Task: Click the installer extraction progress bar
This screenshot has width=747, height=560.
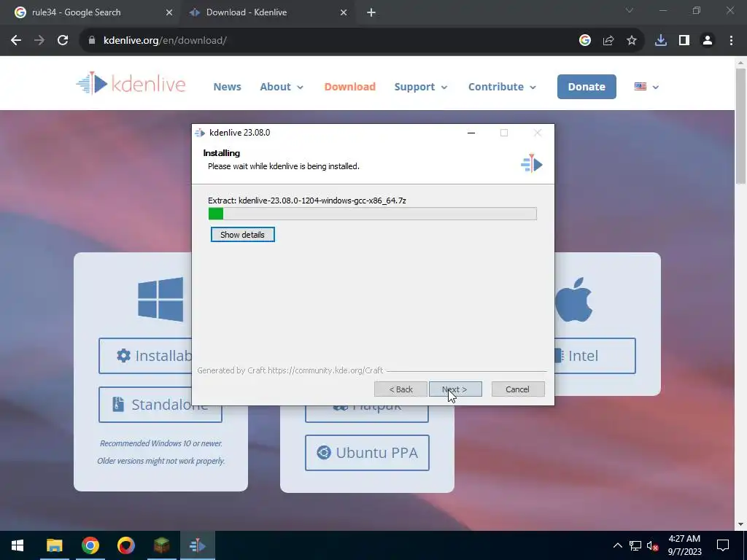Action: (373, 214)
